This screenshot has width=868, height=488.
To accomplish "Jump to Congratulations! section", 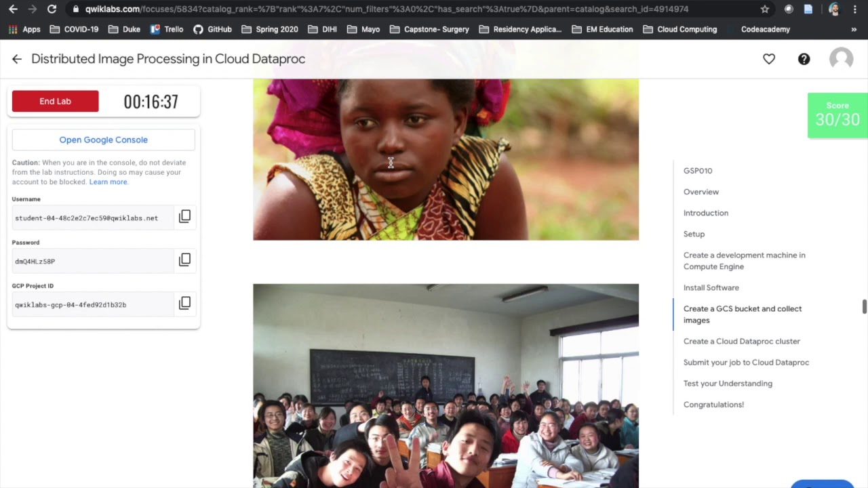I will point(713,404).
